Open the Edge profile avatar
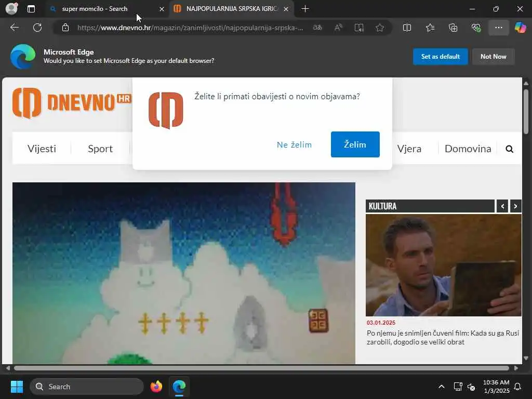The height and width of the screenshot is (399, 532). point(11,8)
